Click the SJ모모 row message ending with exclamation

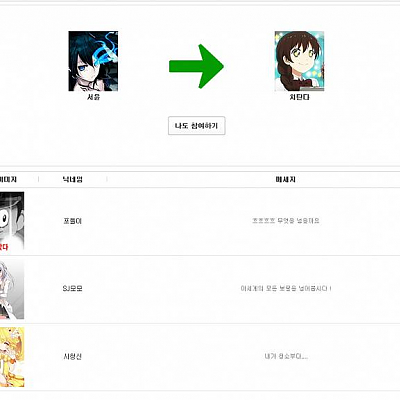pyautogui.click(x=286, y=288)
